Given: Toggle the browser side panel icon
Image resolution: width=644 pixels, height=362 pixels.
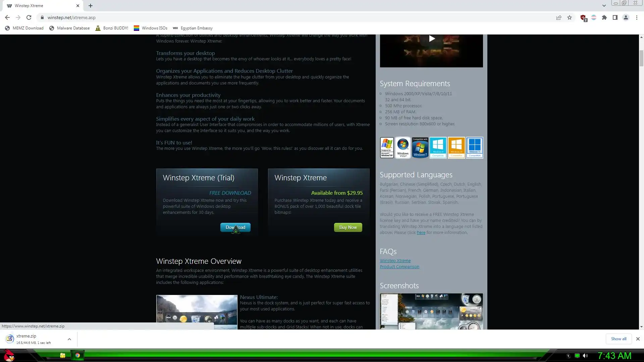Looking at the screenshot, I should [x=615, y=17].
